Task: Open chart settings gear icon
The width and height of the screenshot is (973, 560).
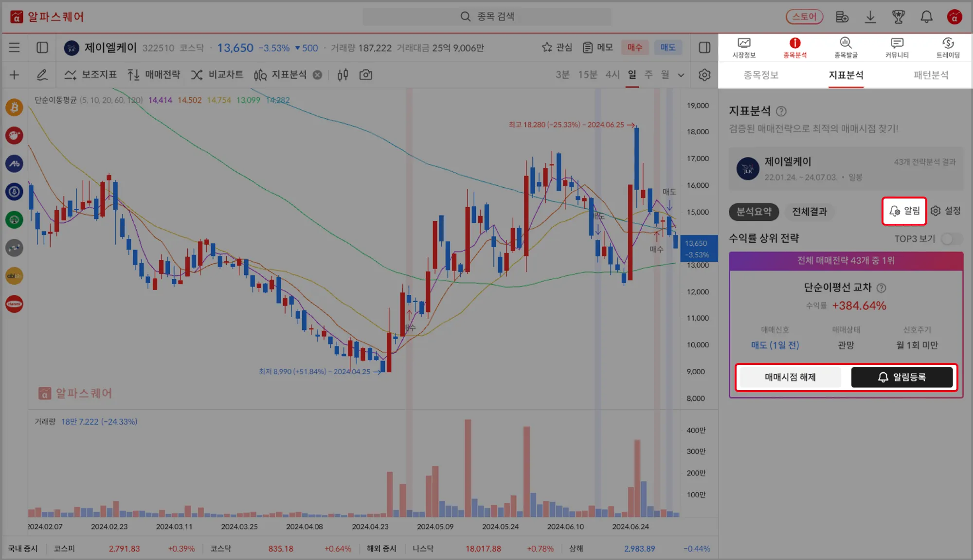Action: coord(704,75)
